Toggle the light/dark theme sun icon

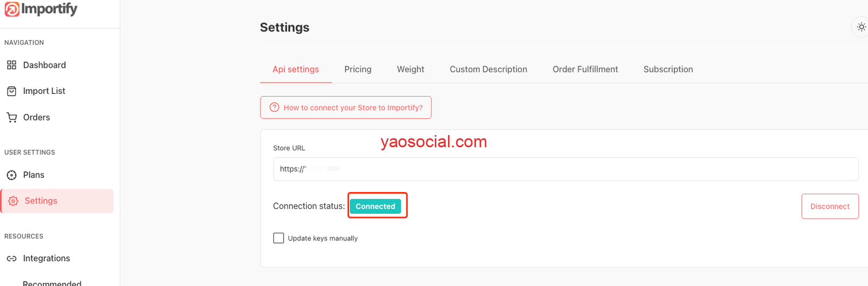[x=861, y=27]
